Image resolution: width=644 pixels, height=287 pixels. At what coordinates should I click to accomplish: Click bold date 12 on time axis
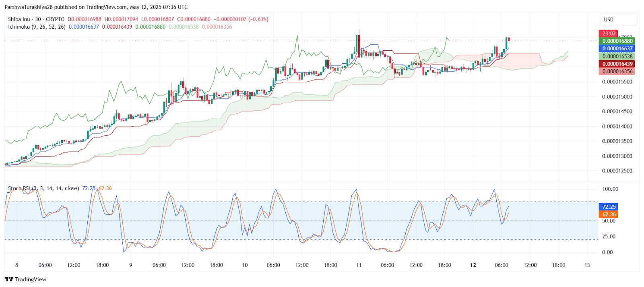473,265
